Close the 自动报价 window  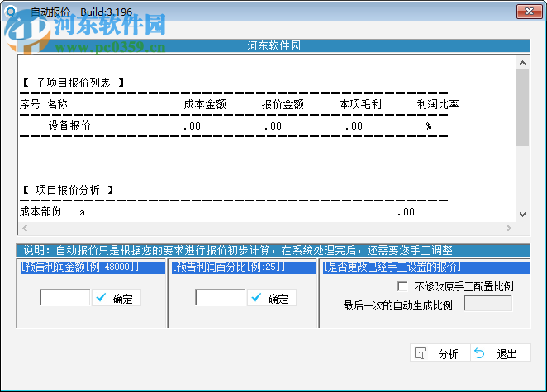529,12
